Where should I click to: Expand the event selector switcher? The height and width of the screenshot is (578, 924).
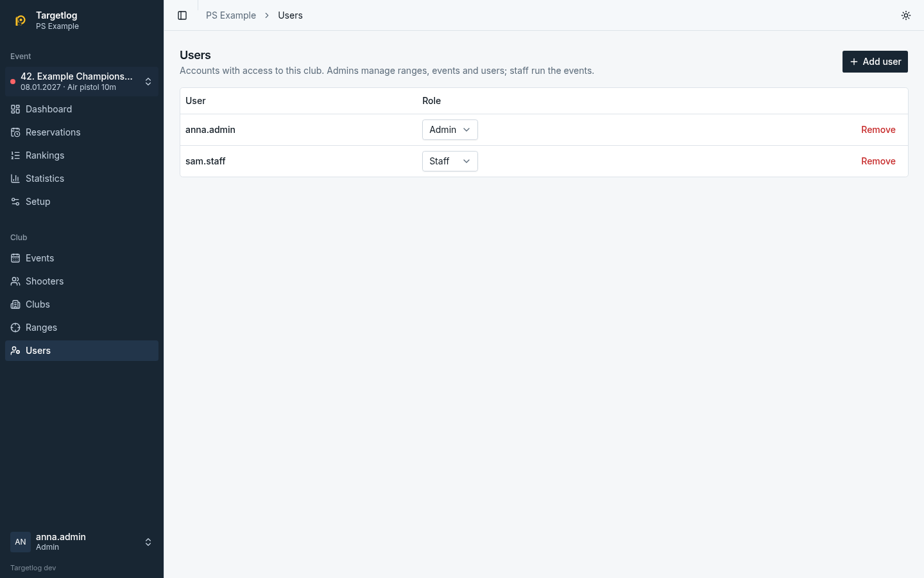click(81, 82)
